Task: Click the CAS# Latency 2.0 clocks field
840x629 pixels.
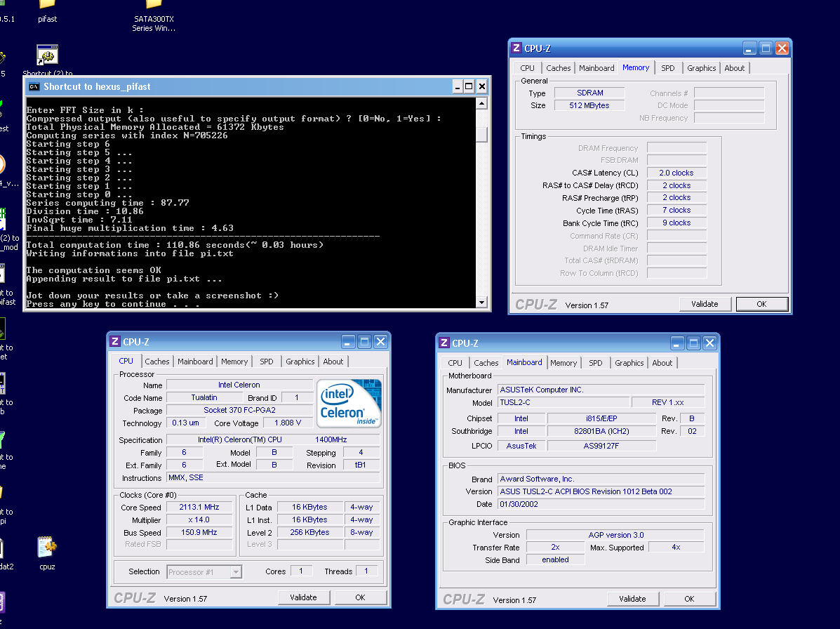Action: coord(676,173)
